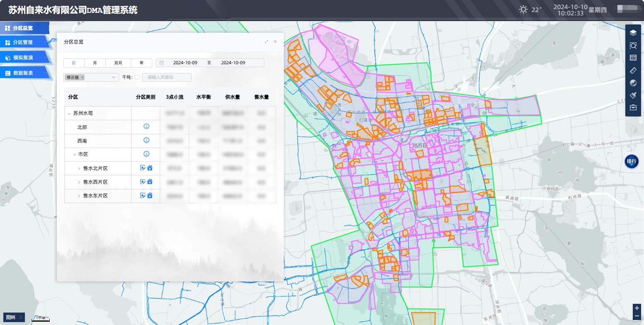Collapse the 苏州水司 tree node
644x325 pixels.
(69, 113)
